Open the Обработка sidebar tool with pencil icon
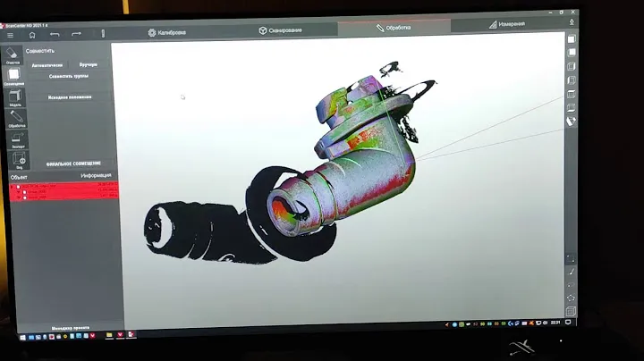Screen dimensions: 644x361 click(x=16, y=118)
